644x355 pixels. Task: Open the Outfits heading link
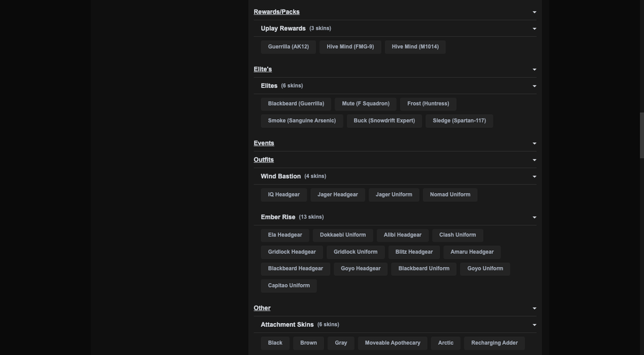coord(264,159)
